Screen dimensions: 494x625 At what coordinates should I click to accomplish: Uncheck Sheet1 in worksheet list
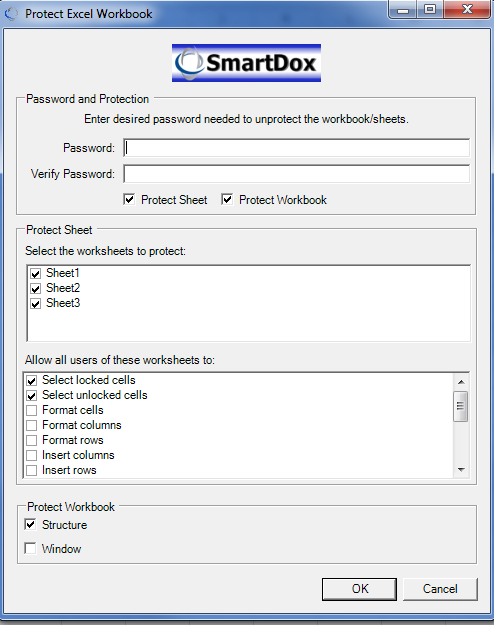tap(35, 273)
